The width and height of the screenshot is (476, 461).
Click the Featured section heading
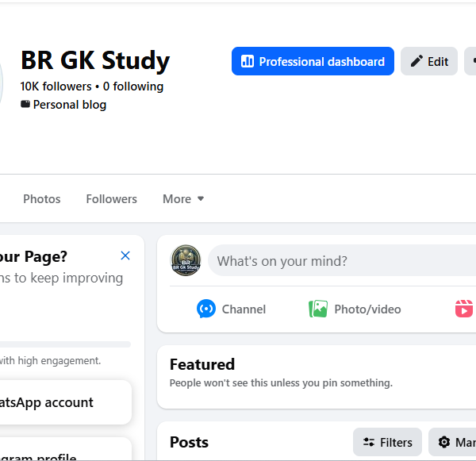(202, 364)
